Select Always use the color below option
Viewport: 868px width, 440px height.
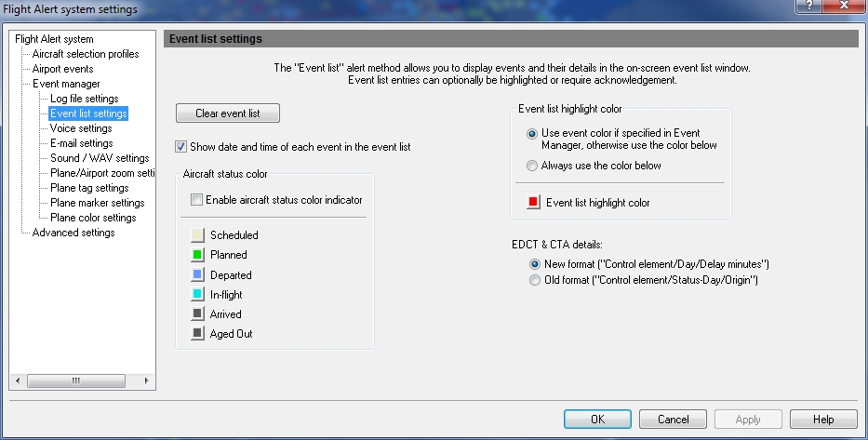pyautogui.click(x=532, y=167)
